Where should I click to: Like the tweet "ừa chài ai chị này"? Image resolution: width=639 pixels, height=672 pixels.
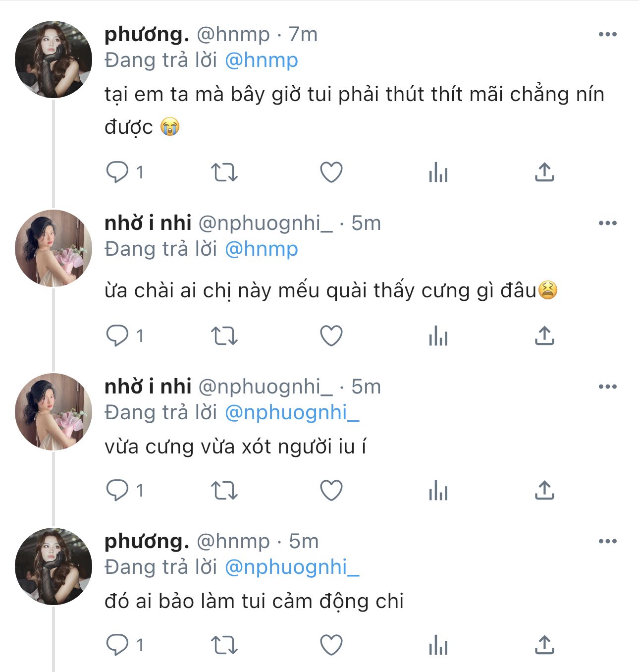[331, 336]
